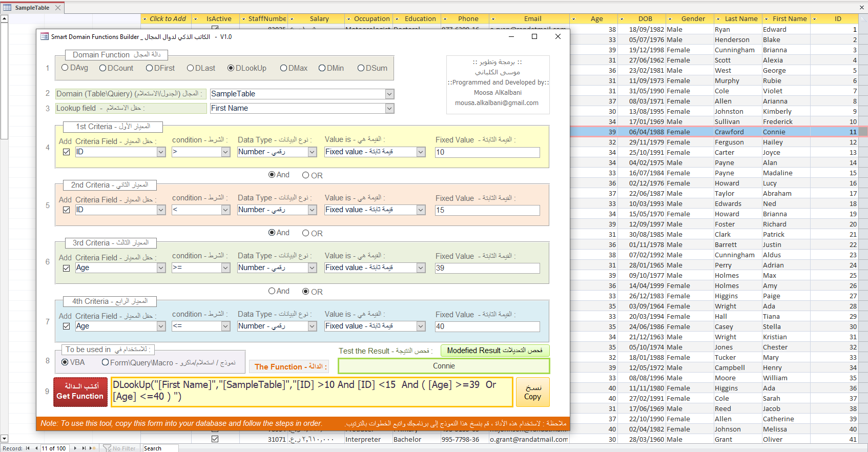This screenshot has width=868, height=452.
Task: Create new blank record icon
Action: [x=93, y=448]
